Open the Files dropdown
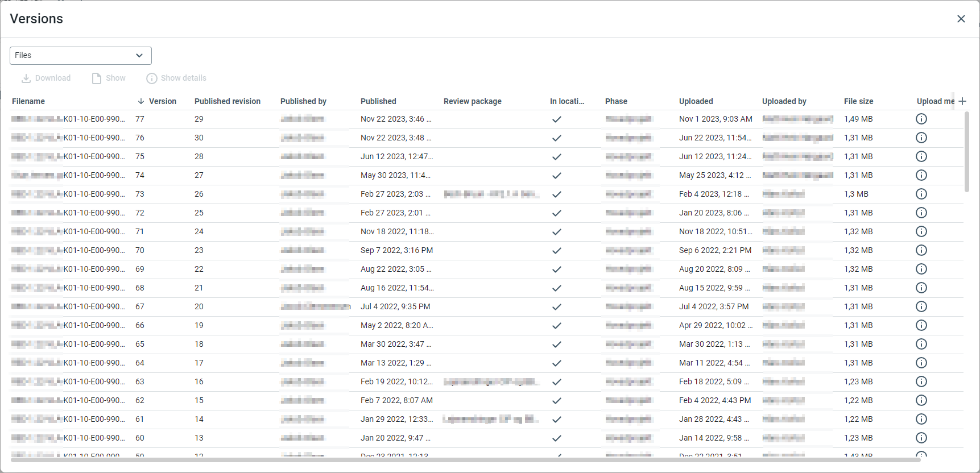The image size is (980, 473). 81,56
